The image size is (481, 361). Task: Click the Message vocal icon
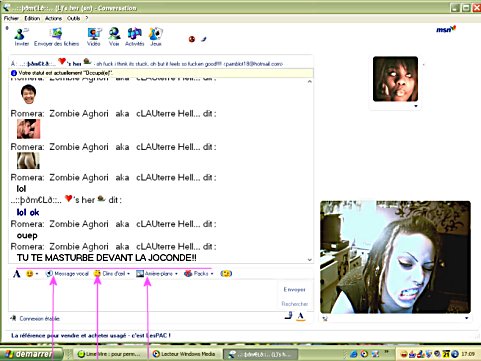[49, 274]
